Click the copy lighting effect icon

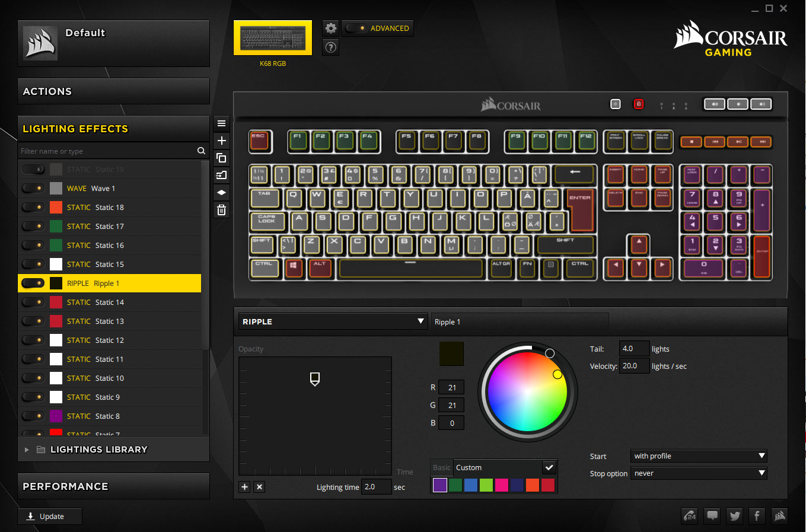pyautogui.click(x=221, y=158)
